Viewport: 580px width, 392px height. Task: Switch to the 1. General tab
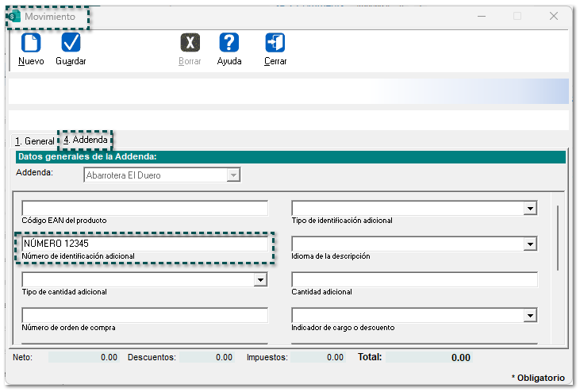pyautogui.click(x=34, y=141)
